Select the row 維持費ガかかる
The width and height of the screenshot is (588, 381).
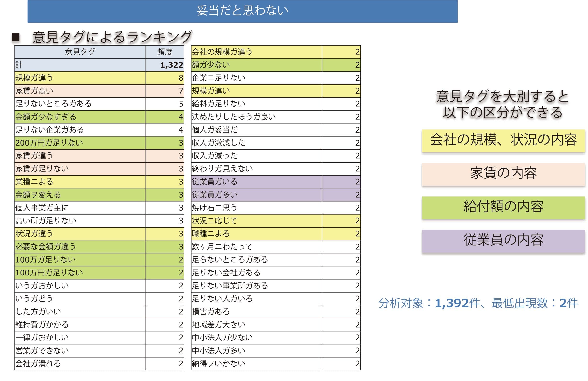(x=99, y=325)
